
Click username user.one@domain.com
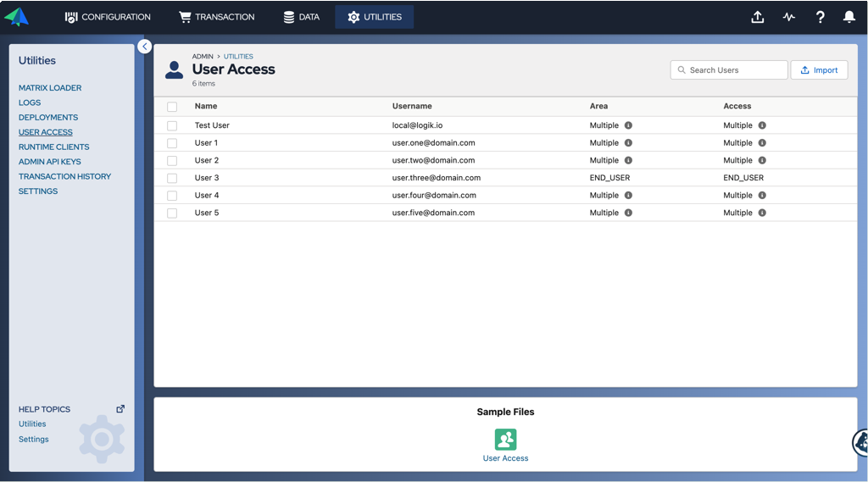tap(433, 143)
